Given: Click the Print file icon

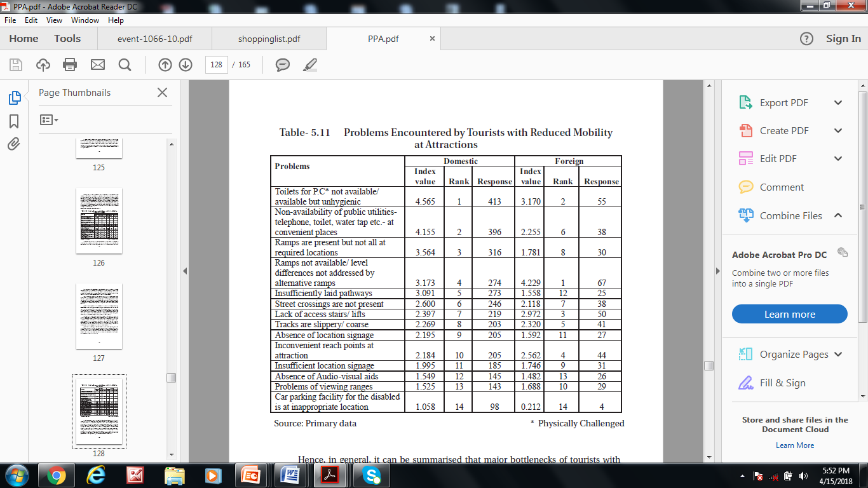Looking at the screenshot, I should tap(70, 65).
